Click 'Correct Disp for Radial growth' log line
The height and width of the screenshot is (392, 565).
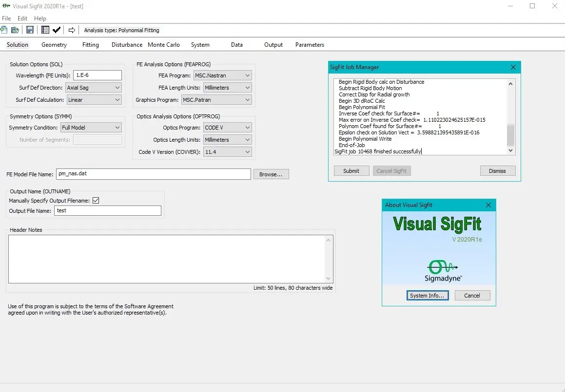point(374,94)
